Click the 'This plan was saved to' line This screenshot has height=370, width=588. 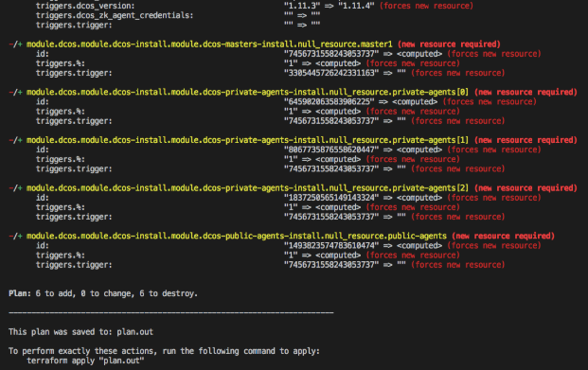point(81,332)
